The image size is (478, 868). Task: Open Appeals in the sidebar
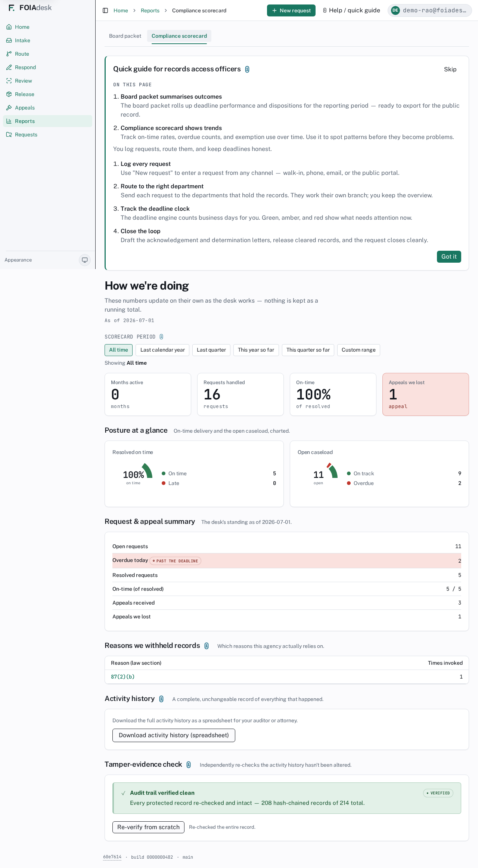pos(47,108)
